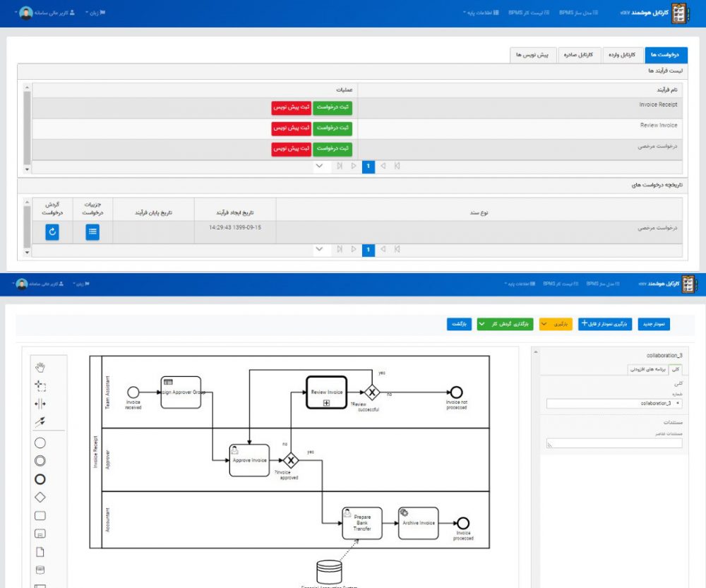Switch to the پیش نویس ها tab
Screen dimensions: 706x588
(533, 55)
